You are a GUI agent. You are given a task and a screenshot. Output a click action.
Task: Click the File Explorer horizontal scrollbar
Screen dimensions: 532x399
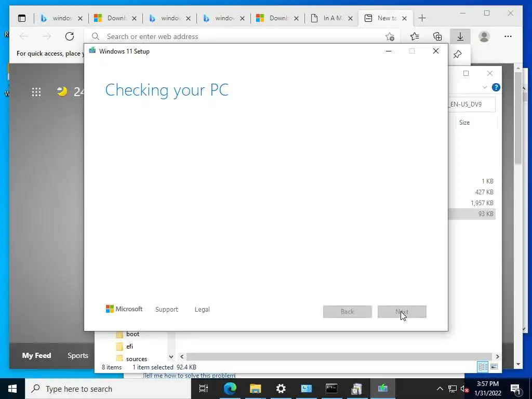(x=339, y=356)
